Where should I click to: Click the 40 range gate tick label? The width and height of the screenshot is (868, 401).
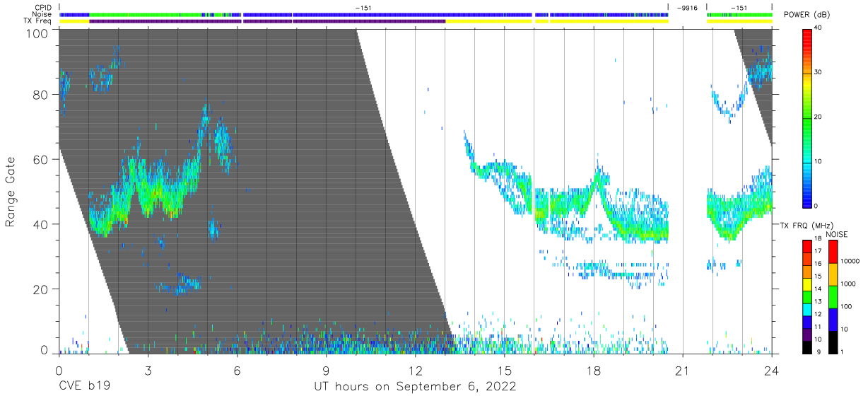pyautogui.click(x=42, y=224)
